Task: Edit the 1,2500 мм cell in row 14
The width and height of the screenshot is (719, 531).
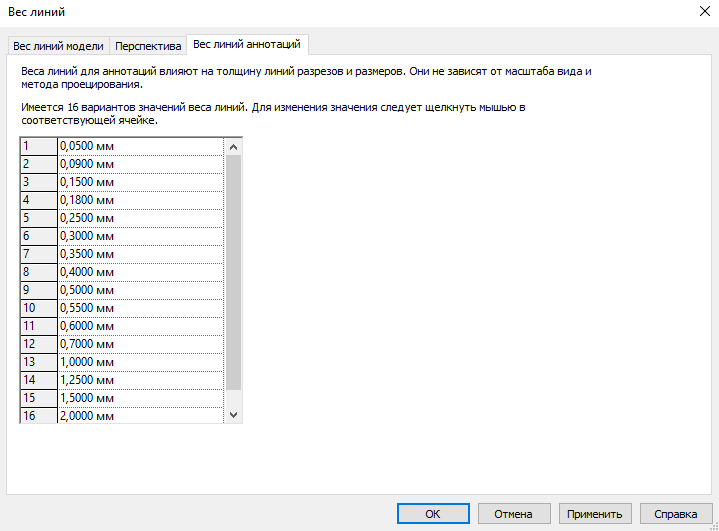Action: pyautogui.click(x=140, y=380)
